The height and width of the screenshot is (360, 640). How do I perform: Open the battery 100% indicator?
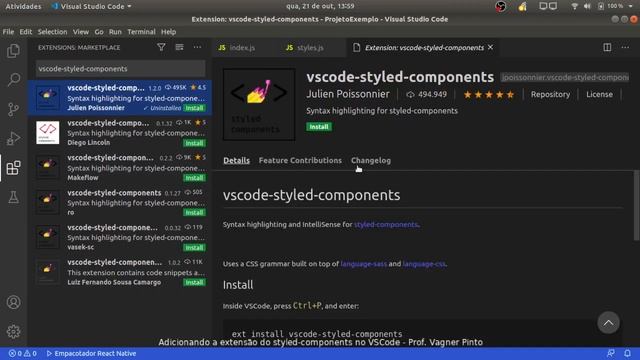(611, 6)
